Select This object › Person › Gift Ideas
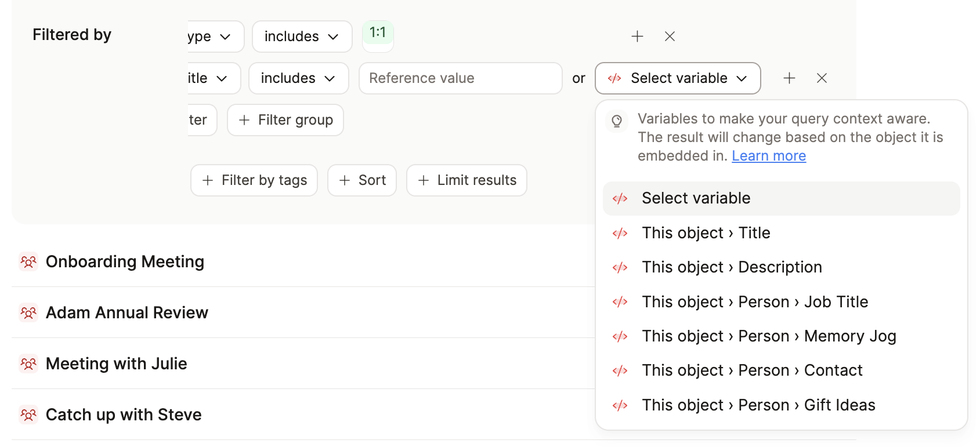The image size is (980, 447). pos(758,405)
